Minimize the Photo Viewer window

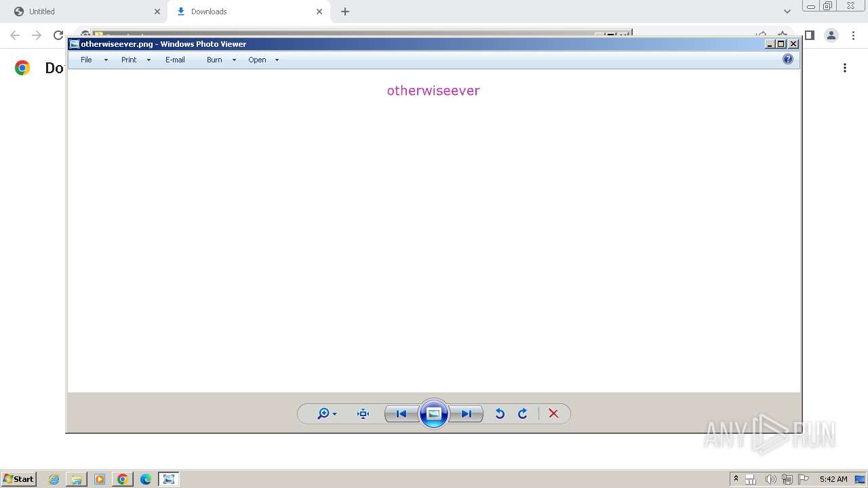pyautogui.click(x=770, y=44)
